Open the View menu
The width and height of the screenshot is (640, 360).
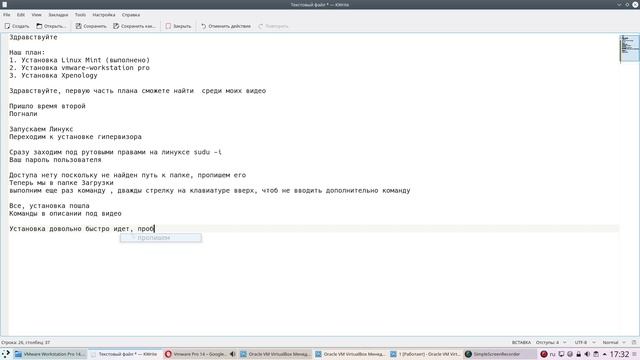click(36, 15)
